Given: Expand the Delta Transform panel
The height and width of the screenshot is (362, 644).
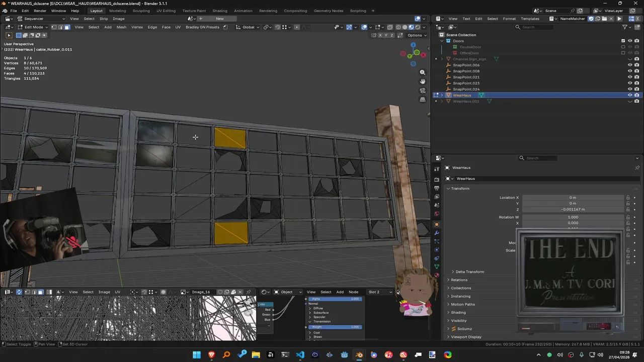Looking at the screenshot, I should pos(469,271).
